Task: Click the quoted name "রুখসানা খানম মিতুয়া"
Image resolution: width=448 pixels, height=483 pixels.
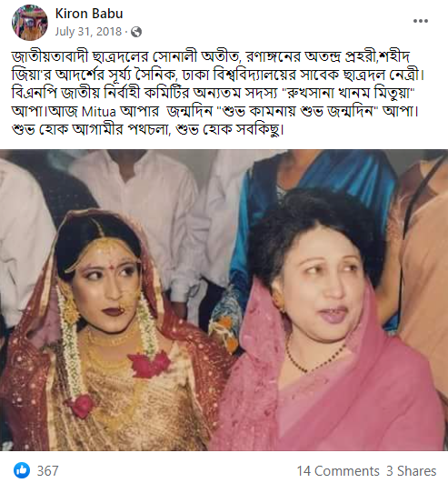Action: tap(349, 93)
